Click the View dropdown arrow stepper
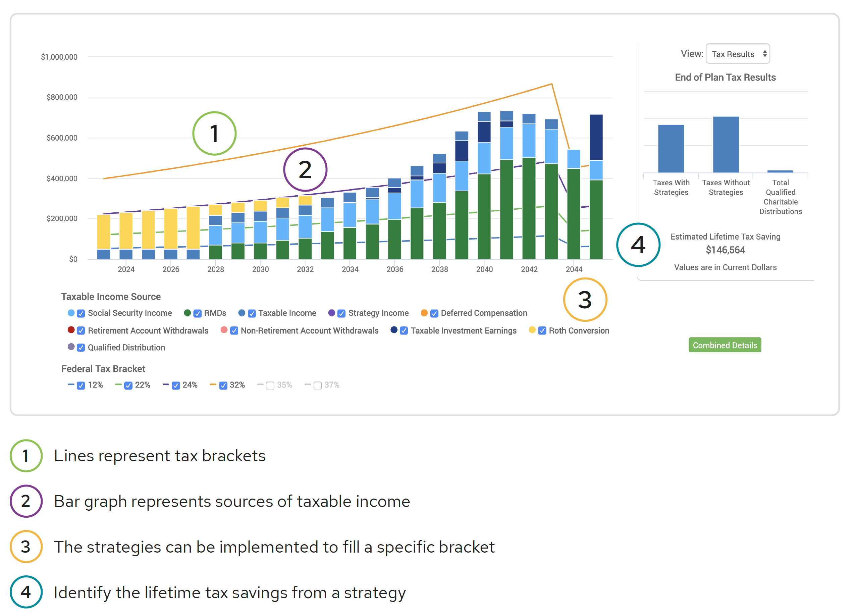This screenshot has width=856, height=616. click(765, 54)
